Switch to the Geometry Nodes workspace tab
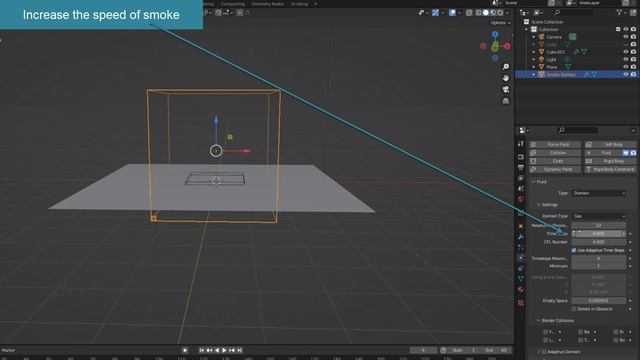This screenshot has width=640, height=360. click(x=267, y=4)
